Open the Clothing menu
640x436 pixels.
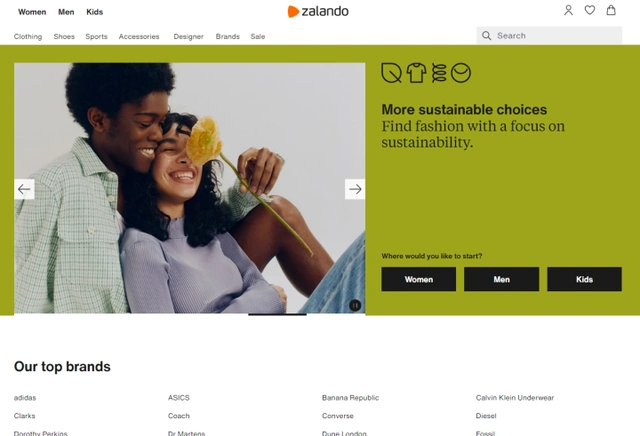[x=28, y=36]
